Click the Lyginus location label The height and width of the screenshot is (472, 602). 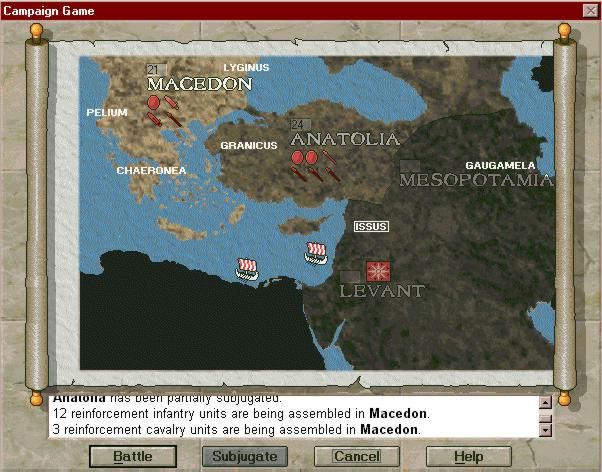[x=246, y=67]
